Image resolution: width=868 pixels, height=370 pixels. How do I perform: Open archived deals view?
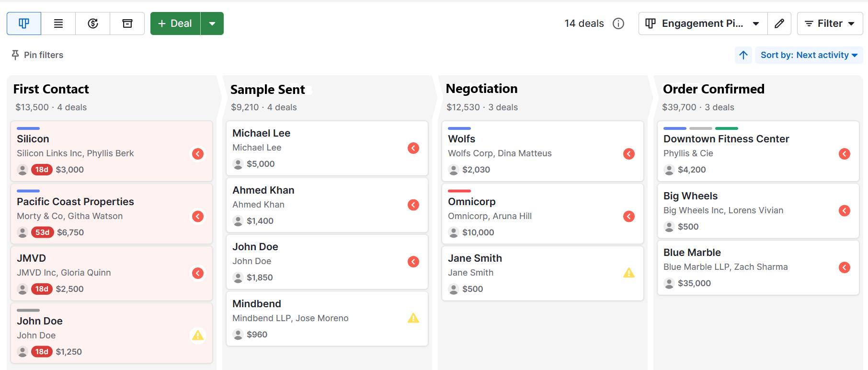tap(127, 23)
